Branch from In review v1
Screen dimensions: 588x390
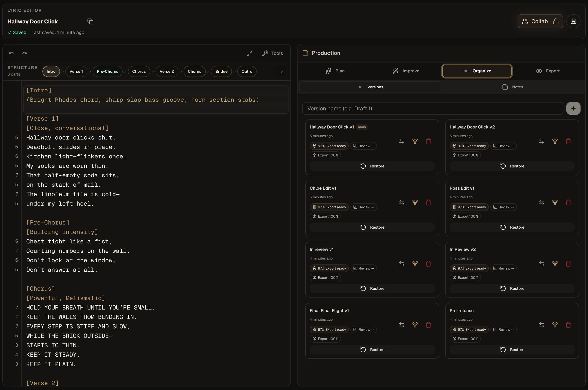(415, 264)
